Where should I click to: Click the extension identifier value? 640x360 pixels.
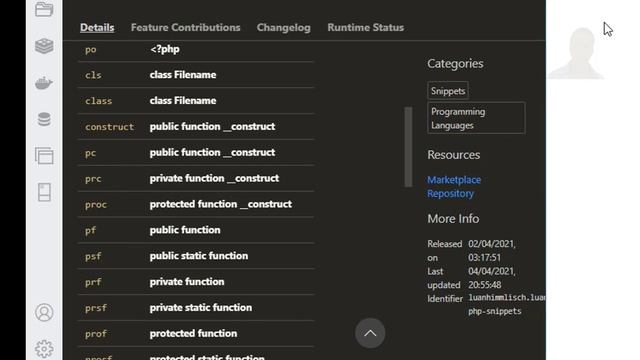(x=507, y=304)
